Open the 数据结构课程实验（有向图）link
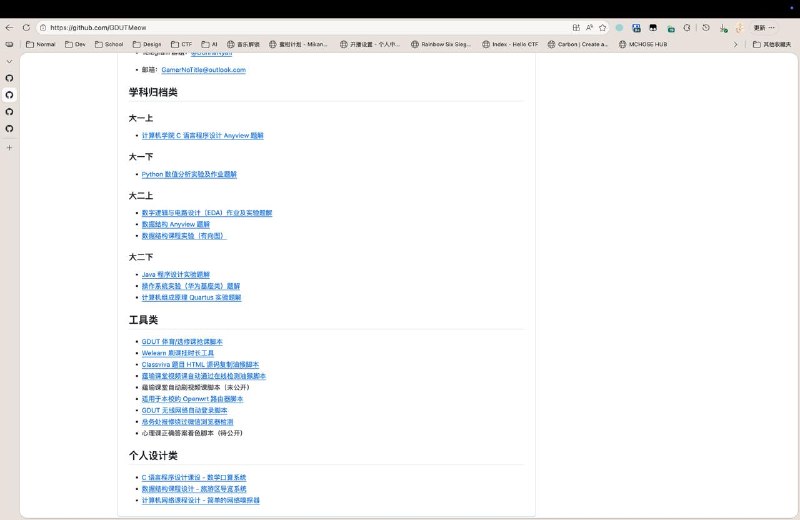The image size is (800, 520). click(184, 236)
